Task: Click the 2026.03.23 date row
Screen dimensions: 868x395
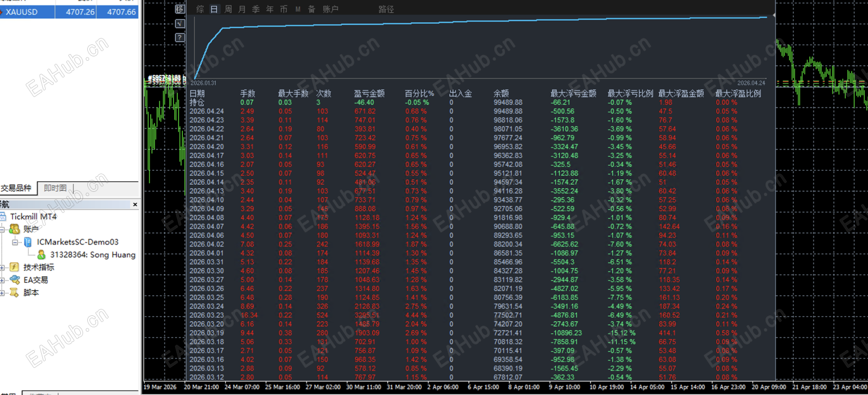Action: [207, 315]
